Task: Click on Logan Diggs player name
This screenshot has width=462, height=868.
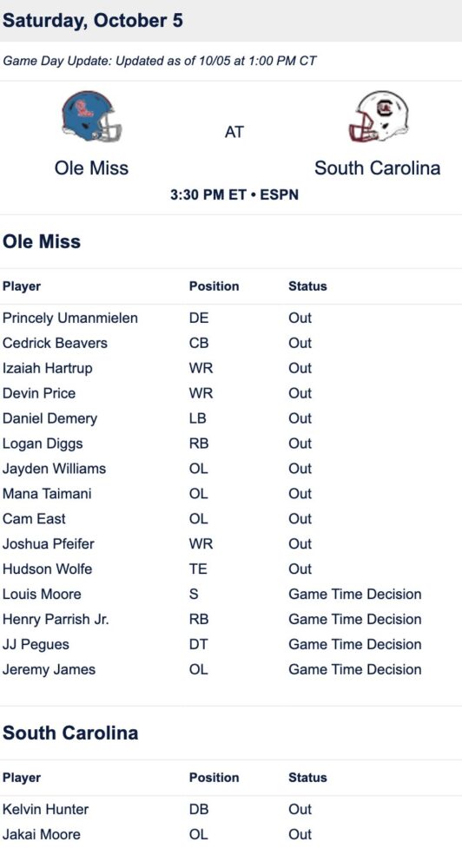Action: tap(43, 444)
